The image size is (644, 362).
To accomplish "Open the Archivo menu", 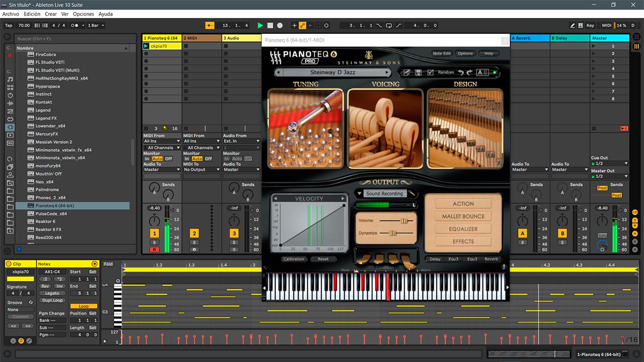I will click(x=11, y=14).
